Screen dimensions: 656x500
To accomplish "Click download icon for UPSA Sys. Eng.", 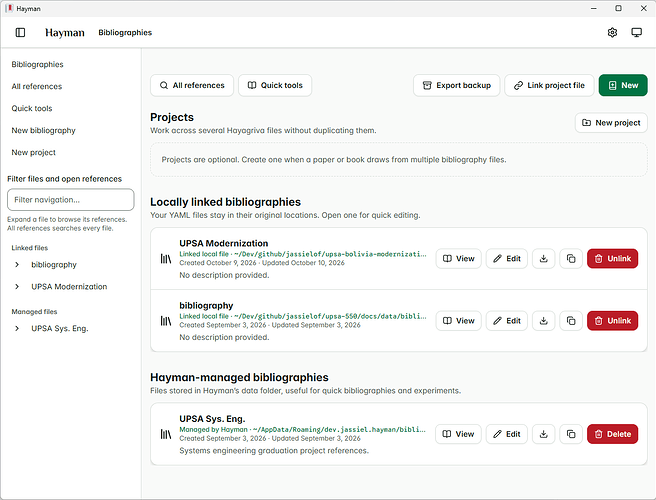I will [543, 434].
